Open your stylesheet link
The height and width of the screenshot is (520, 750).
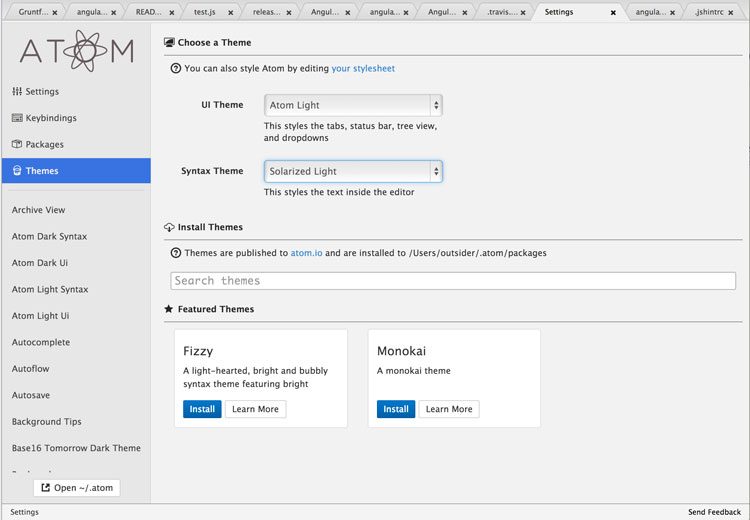(x=363, y=68)
